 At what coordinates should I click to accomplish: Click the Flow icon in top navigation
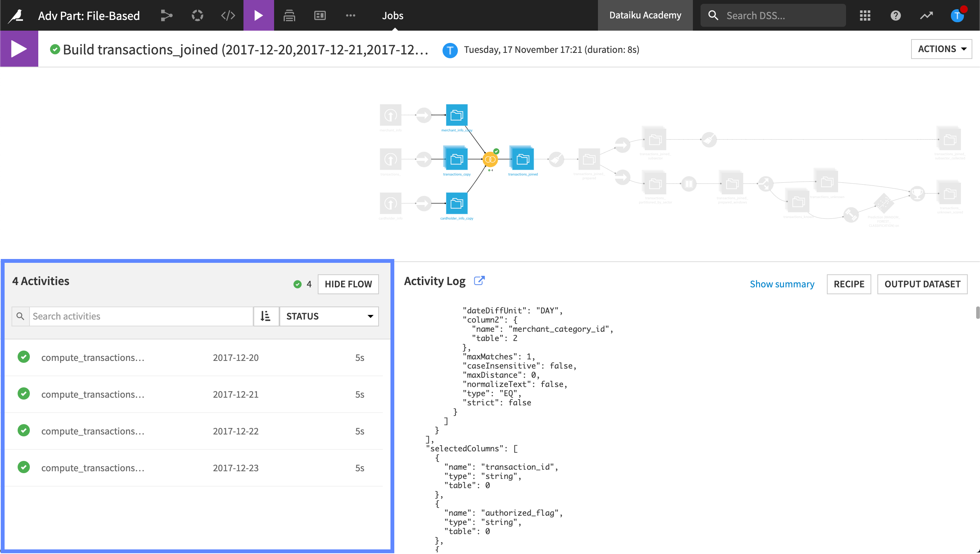click(x=167, y=15)
